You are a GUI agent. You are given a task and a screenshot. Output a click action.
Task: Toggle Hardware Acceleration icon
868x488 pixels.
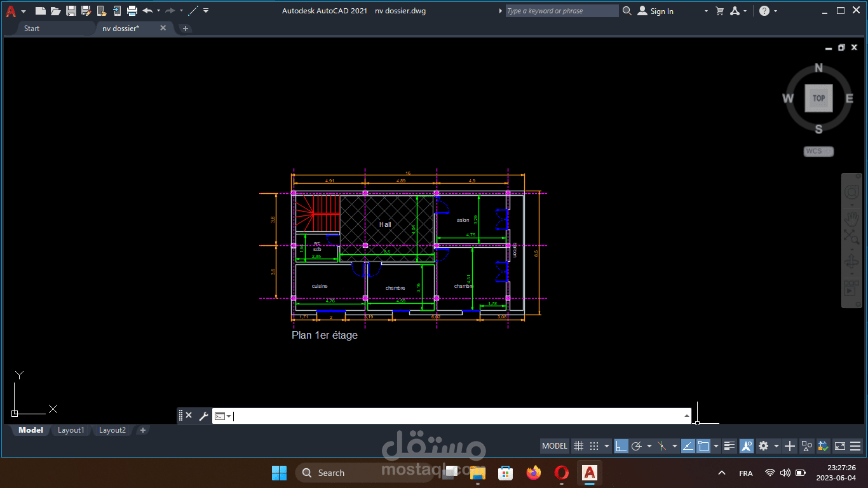pos(824,446)
